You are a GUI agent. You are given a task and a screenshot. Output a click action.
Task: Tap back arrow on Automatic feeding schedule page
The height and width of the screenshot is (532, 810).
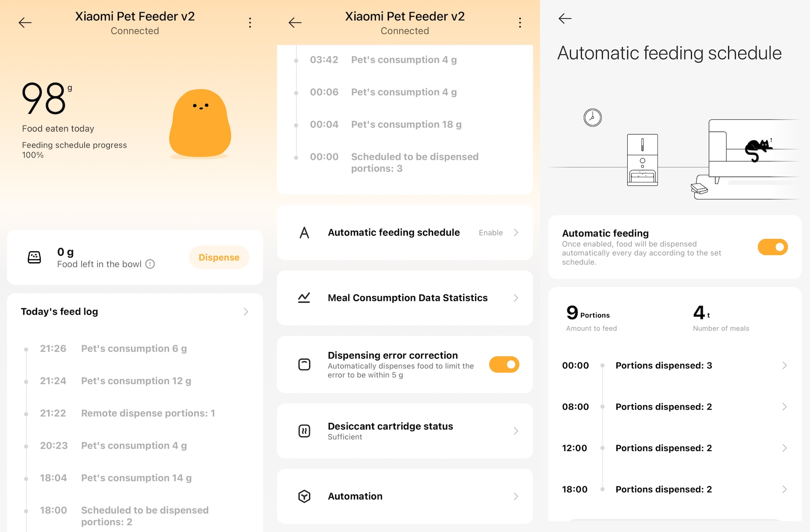point(565,19)
